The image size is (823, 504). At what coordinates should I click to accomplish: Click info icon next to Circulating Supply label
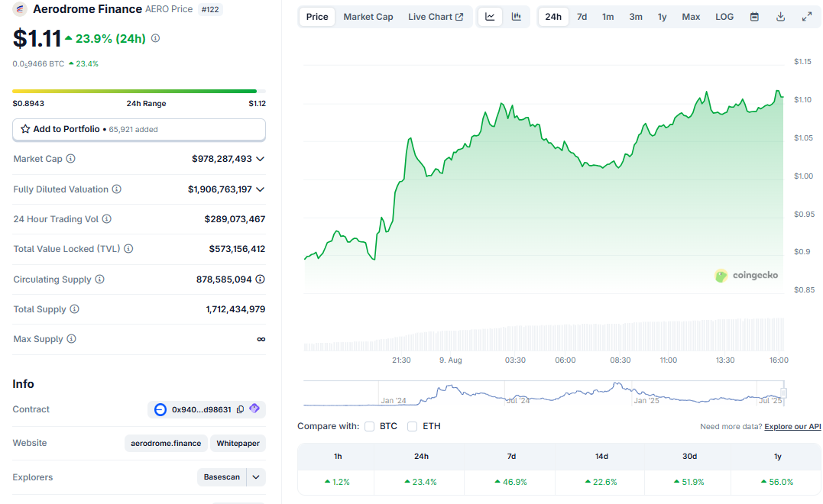coord(99,279)
